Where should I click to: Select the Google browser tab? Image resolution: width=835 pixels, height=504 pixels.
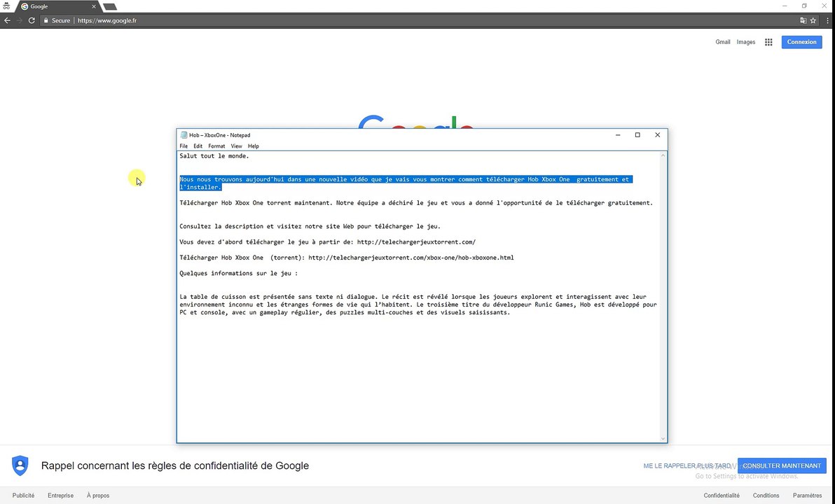point(57,6)
